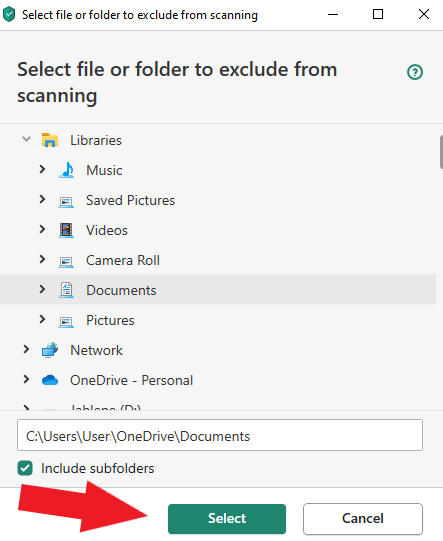Select the Music label

[104, 170]
